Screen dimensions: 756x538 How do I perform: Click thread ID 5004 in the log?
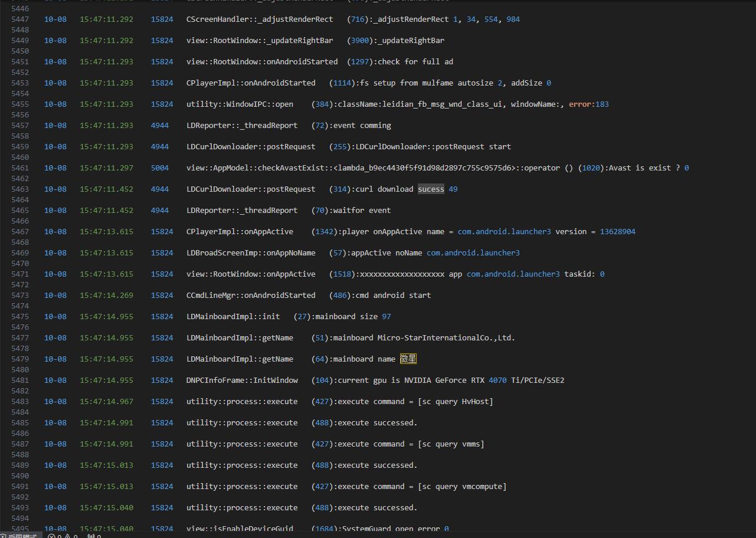pyautogui.click(x=160, y=168)
